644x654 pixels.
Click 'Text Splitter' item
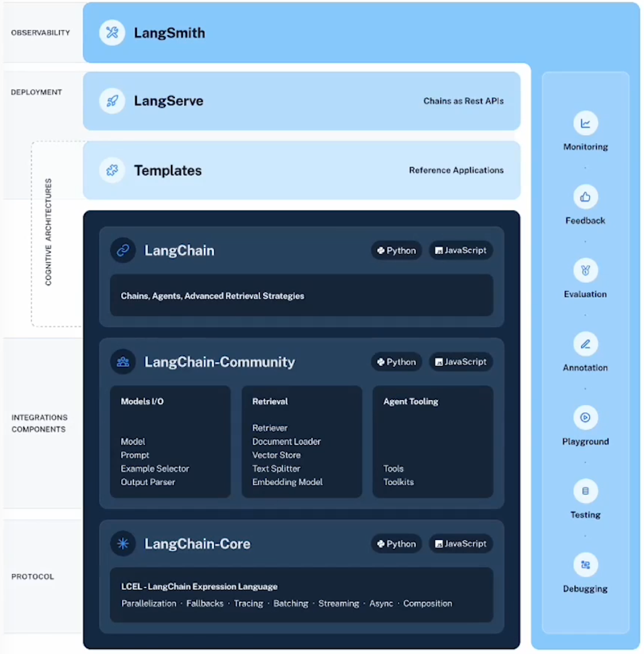[x=276, y=468]
